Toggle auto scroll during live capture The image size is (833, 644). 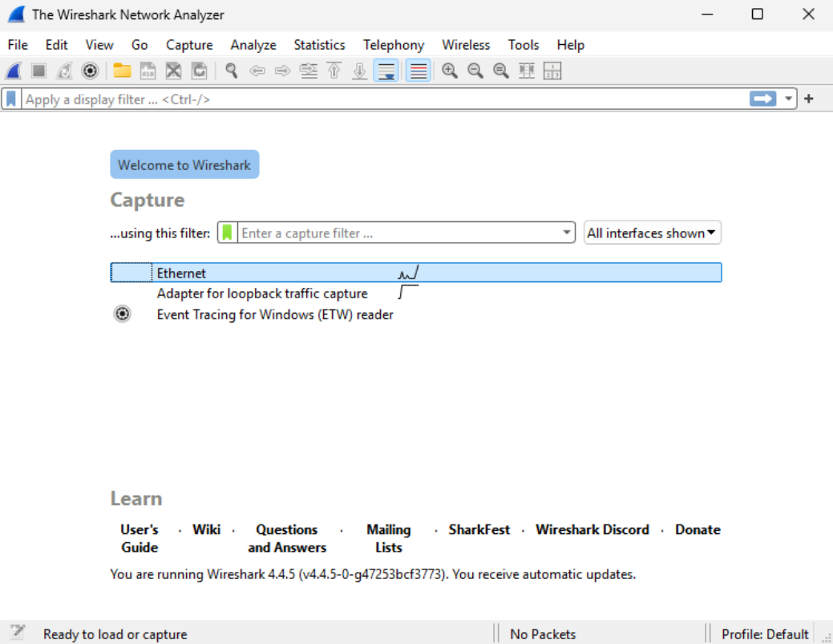pos(386,71)
